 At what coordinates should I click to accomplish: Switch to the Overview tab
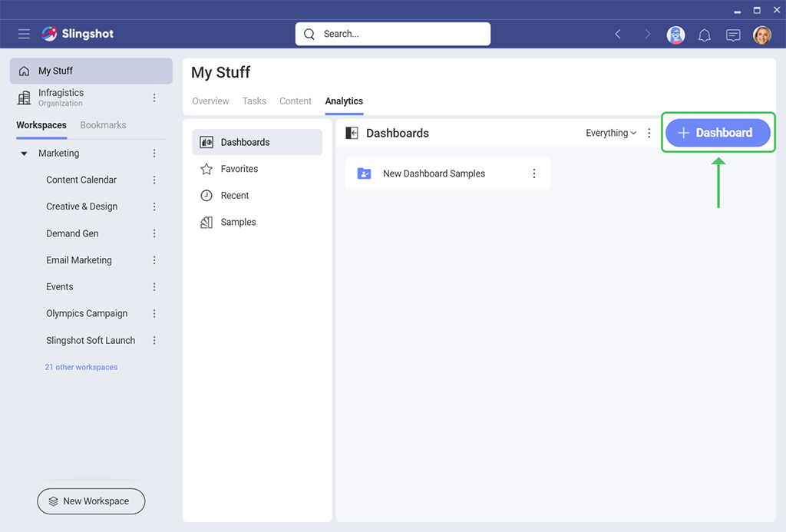click(210, 101)
